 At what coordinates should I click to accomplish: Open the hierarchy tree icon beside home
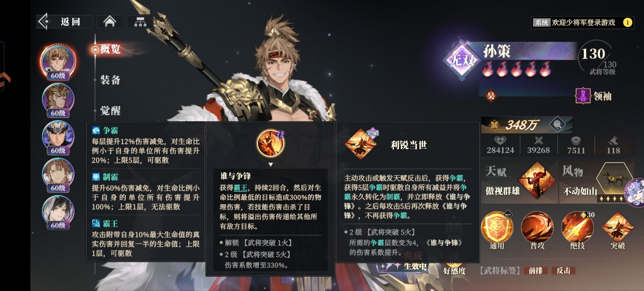click(x=140, y=22)
